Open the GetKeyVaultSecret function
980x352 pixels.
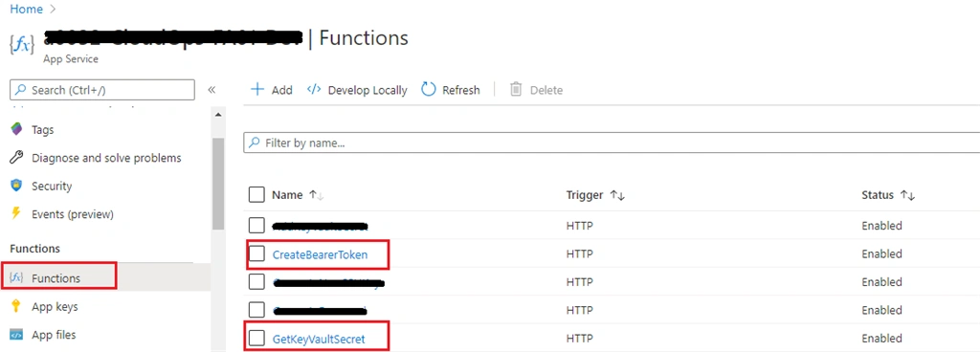pyautogui.click(x=319, y=339)
